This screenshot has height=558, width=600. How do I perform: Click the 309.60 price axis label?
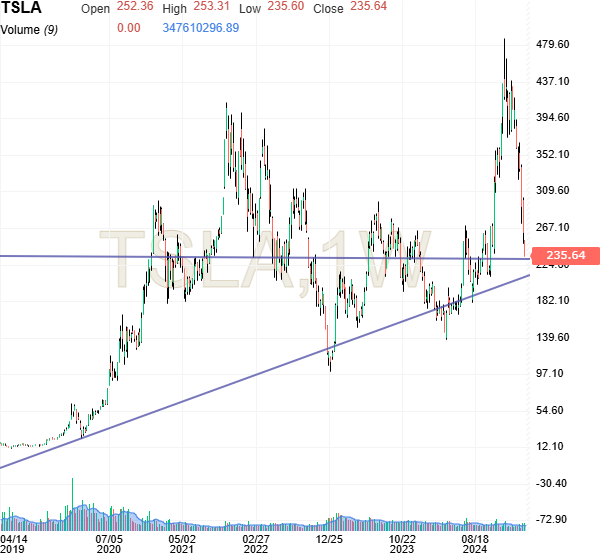pos(552,190)
